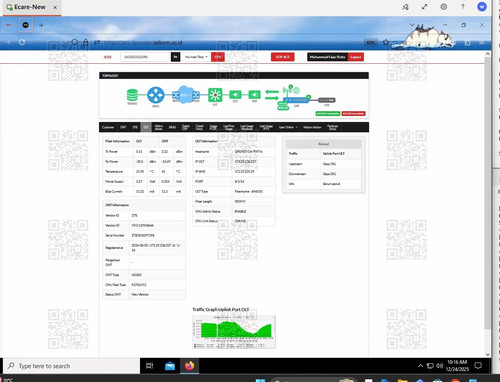Click the ODC node icon in topology
The height and width of the screenshot is (382, 500).
tap(235, 95)
